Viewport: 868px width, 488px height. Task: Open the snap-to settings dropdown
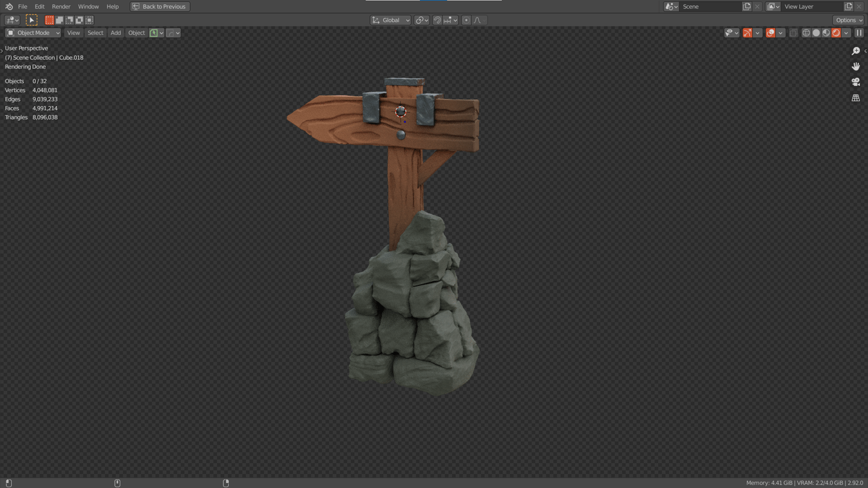[x=450, y=20]
